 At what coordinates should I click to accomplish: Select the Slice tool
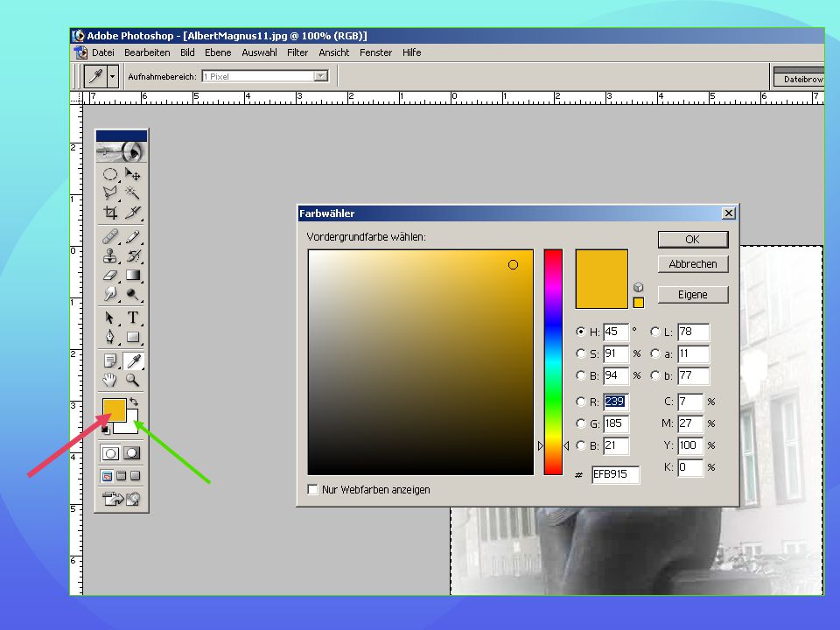point(132,212)
